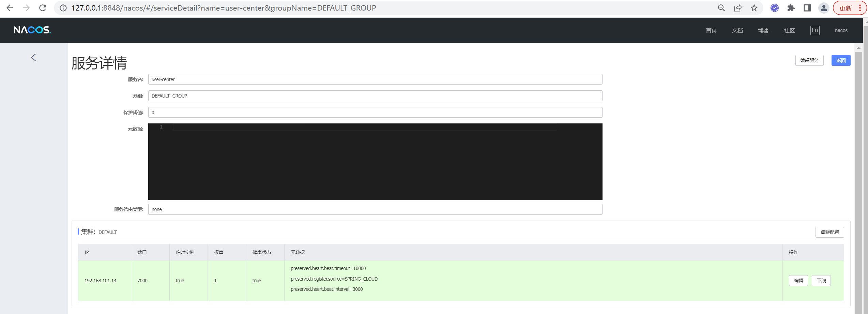This screenshot has width=868, height=314.
Task: Open the extensions puzzle icon
Action: coord(791,8)
